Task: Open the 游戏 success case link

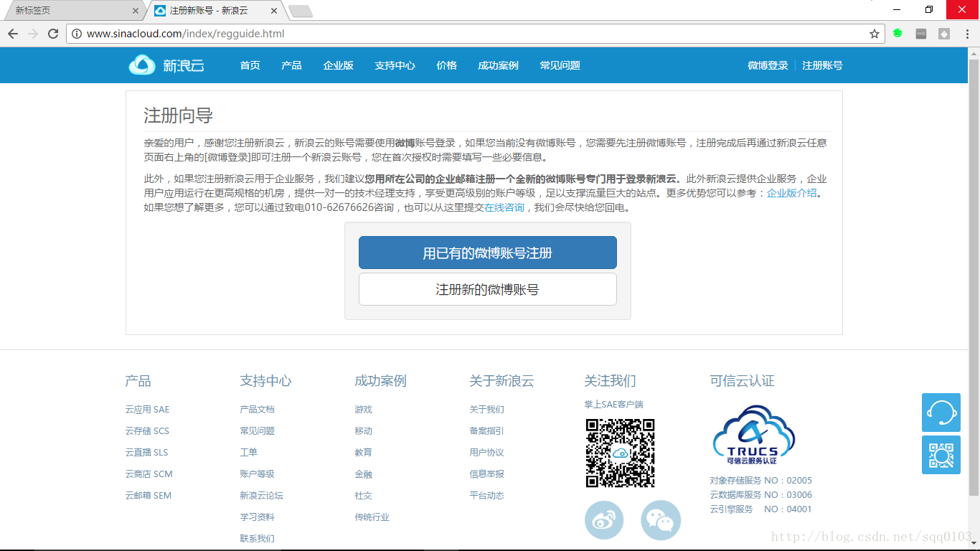Action: (x=363, y=410)
